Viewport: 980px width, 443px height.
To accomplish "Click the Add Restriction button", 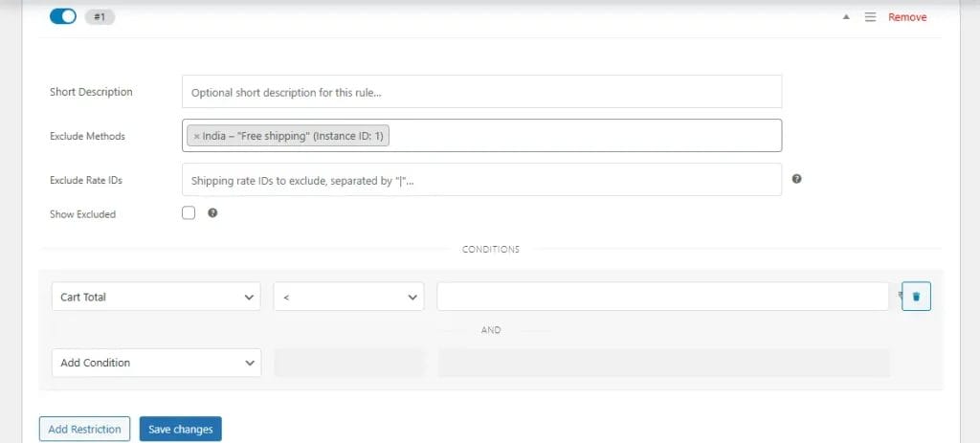I will pos(84,430).
